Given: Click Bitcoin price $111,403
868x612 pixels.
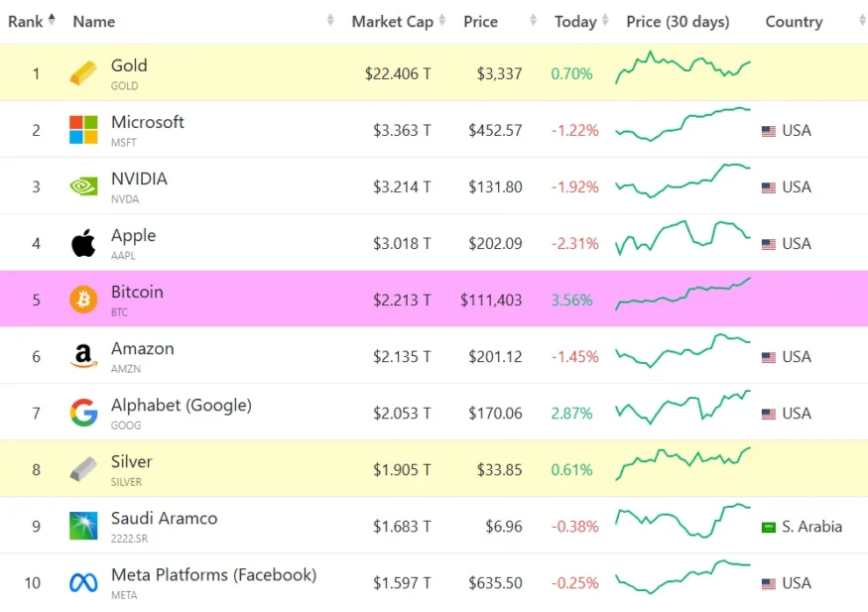Looking at the screenshot, I should 491,300.
